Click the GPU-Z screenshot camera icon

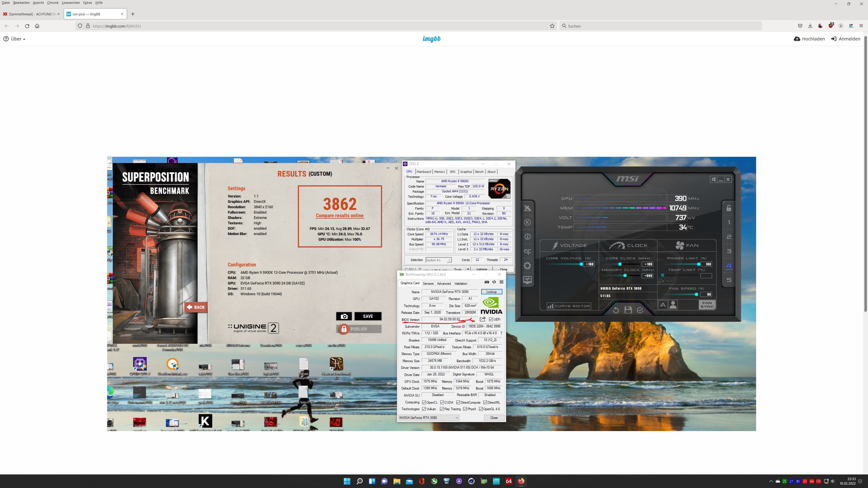click(x=487, y=282)
